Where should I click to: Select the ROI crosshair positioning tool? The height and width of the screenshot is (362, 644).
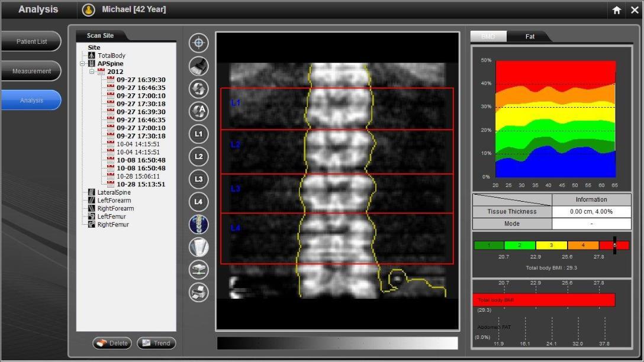[198, 43]
